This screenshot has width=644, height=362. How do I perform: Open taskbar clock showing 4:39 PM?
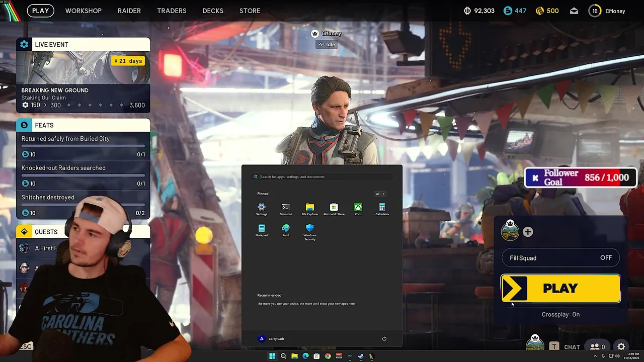click(x=631, y=356)
